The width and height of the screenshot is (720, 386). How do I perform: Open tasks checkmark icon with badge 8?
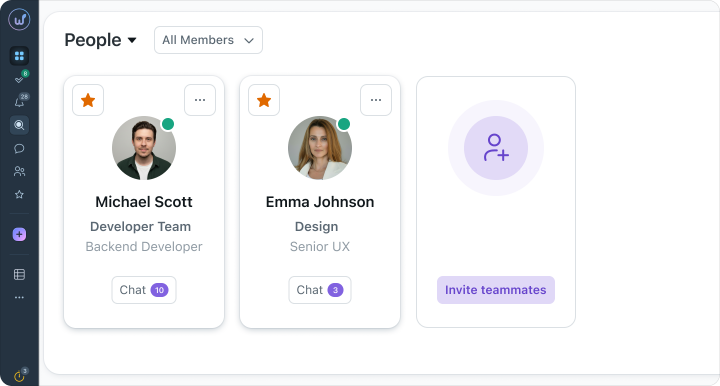(x=20, y=78)
